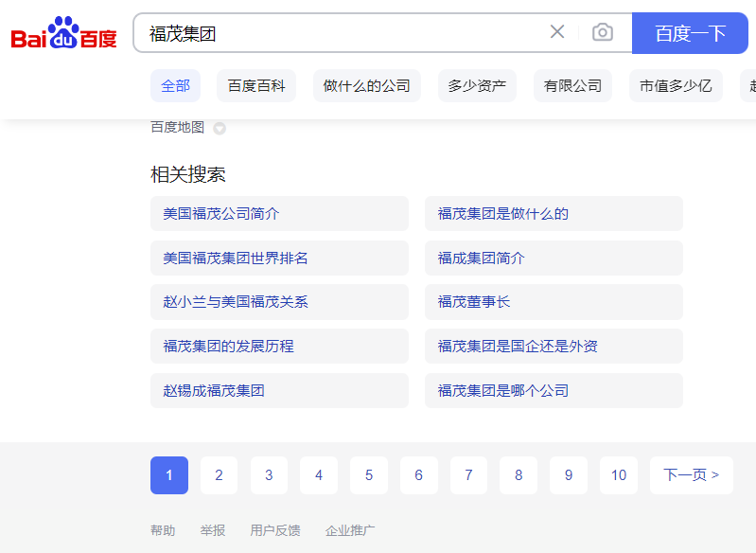Select the 全部 filter tab
This screenshot has width=756, height=553.
[x=175, y=86]
